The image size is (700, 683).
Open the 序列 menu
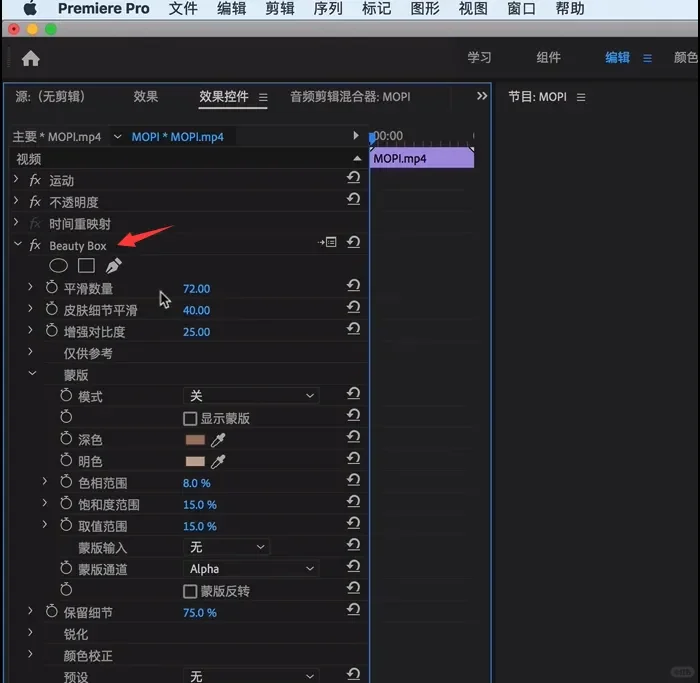tap(328, 8)
